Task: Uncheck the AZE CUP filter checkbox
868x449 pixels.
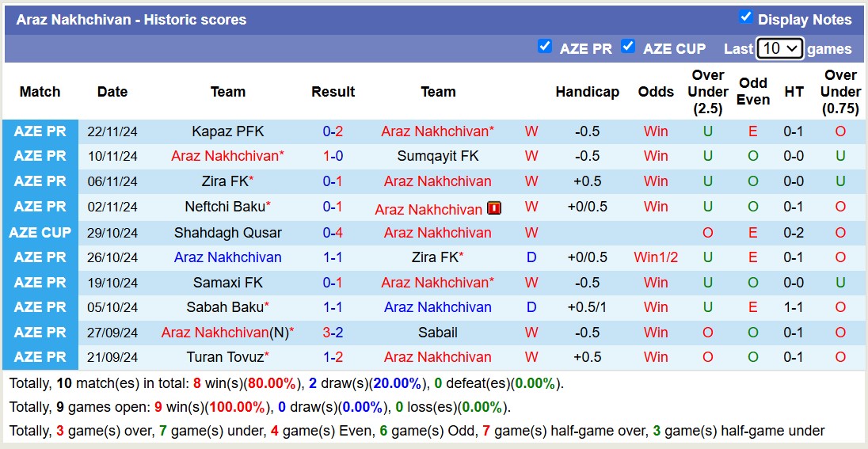Action: pyautogui.click(x=628, y=46)
